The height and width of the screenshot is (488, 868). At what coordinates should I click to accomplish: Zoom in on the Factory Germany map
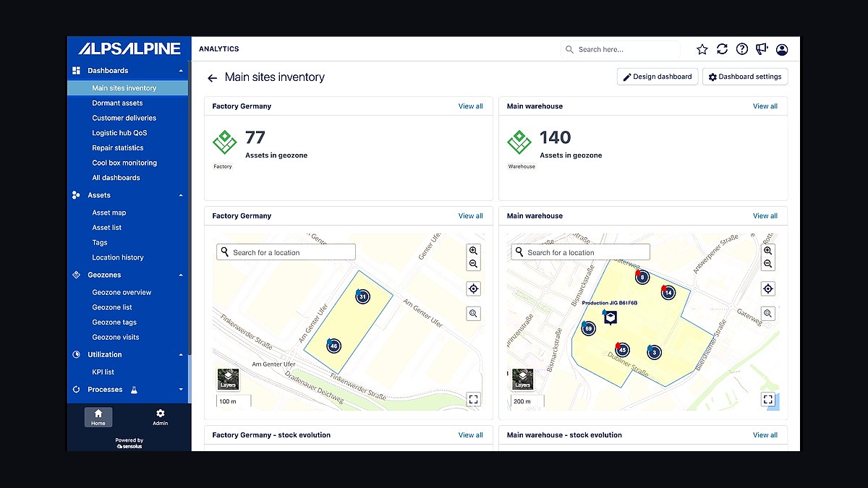(474, 251)
